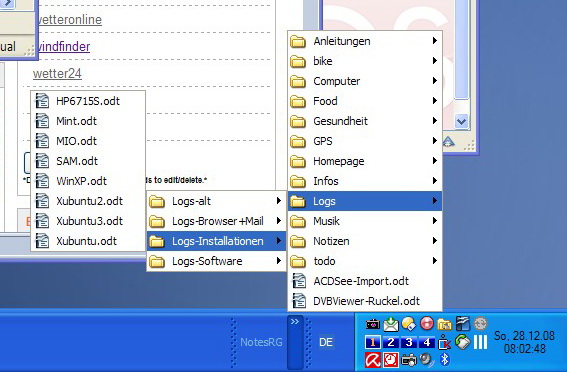Image resolution: width=567 pixels, height=372 pixels.
Task: Switch to virtual desktop 2
Action: pyautogui.click(x=391, y=342)
